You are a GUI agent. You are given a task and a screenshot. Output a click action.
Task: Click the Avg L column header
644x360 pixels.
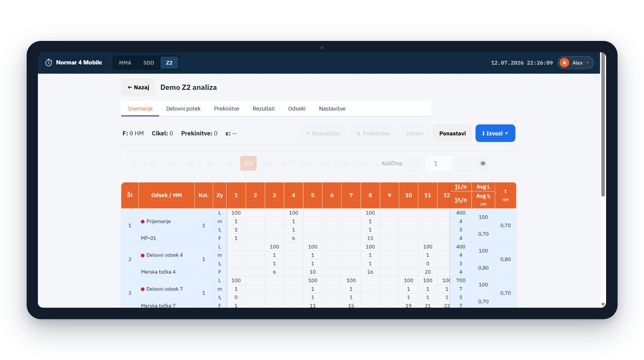click(x=483, y=187)
